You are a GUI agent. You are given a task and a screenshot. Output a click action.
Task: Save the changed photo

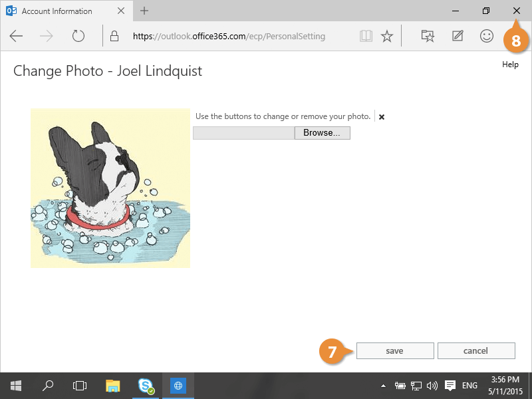coord(395,350)
